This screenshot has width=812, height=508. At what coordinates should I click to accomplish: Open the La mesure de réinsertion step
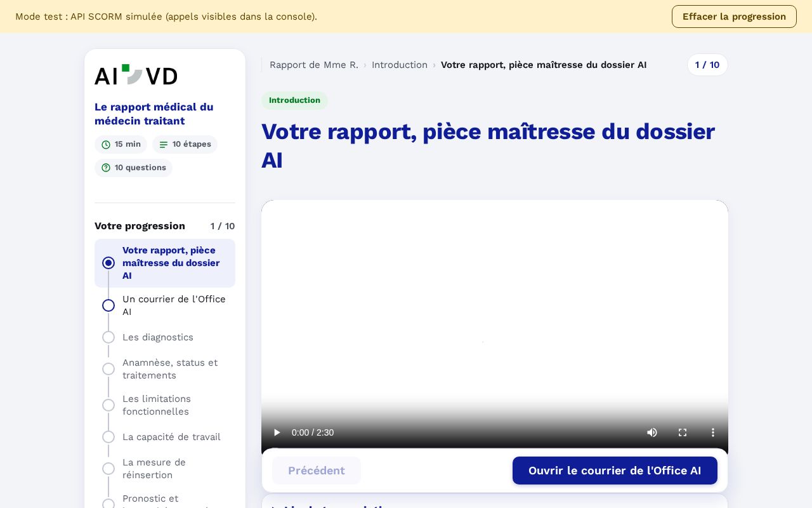click(x=165, y=469)
